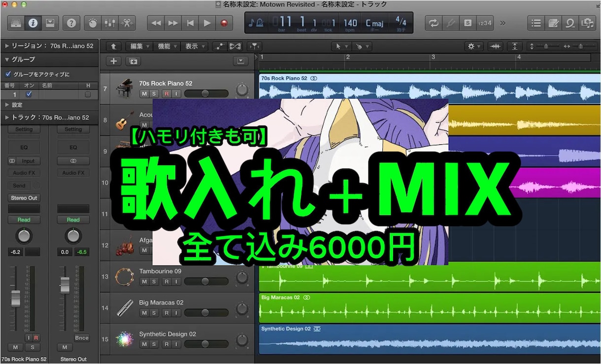Adjust Synthetic Design 02 volume slider
The width and height of the screenshot is (601, 364).
[206, 344]
